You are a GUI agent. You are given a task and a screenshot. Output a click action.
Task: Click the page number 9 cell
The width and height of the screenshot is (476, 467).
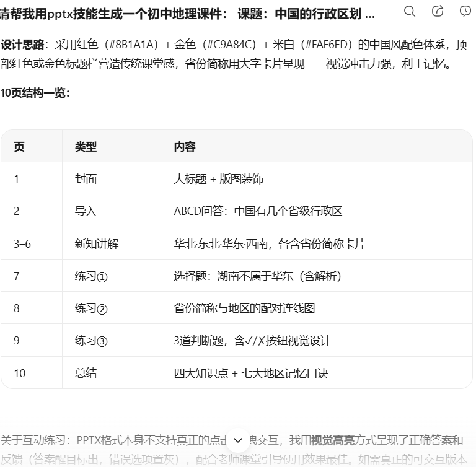click(32, 341)
